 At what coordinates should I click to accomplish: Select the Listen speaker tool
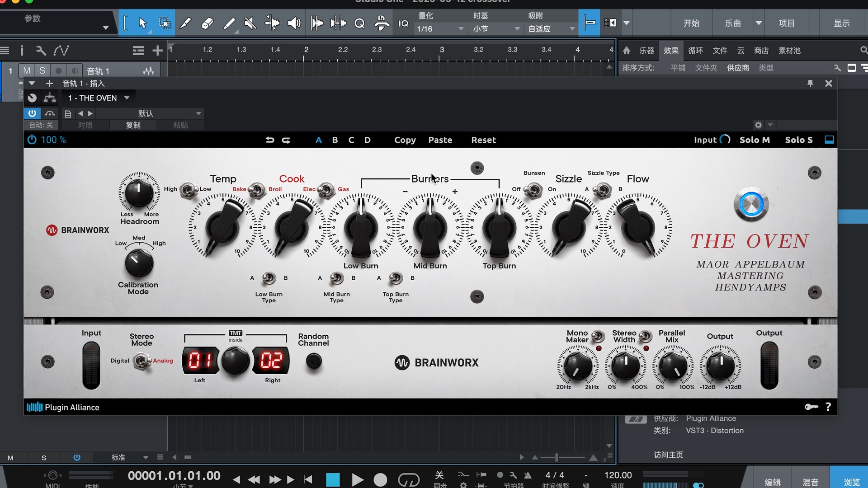(x=294, y=23)
